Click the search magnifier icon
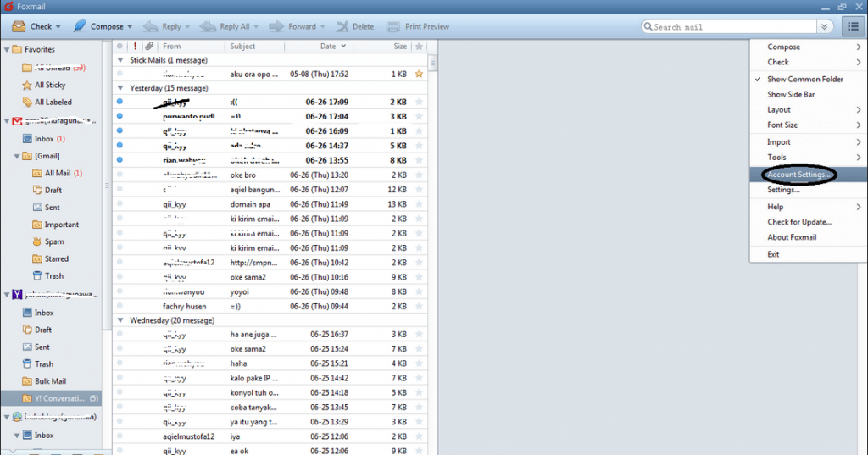This screenshot has width=868, height=455. [x=648, y=26]
